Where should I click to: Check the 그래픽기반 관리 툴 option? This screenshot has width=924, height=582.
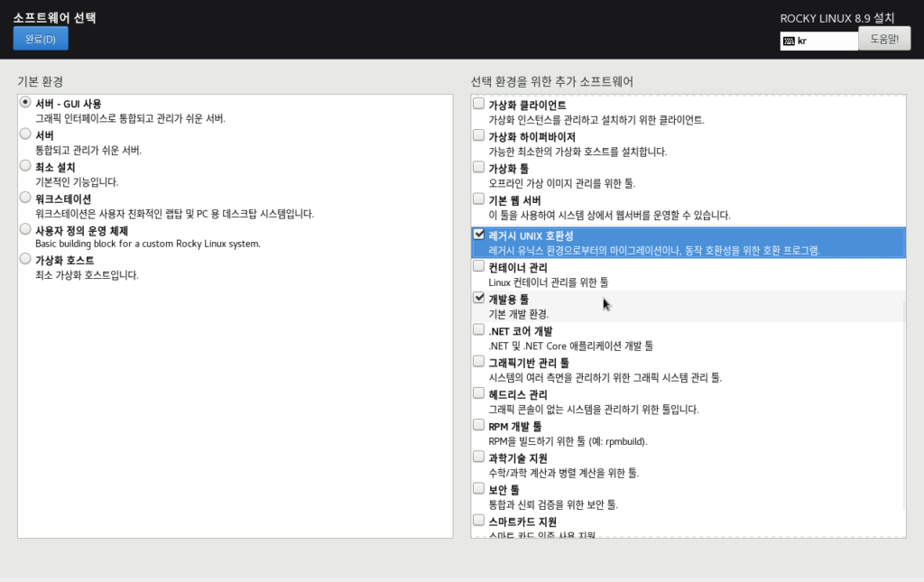pyautogui.click(x=478, y=362)
